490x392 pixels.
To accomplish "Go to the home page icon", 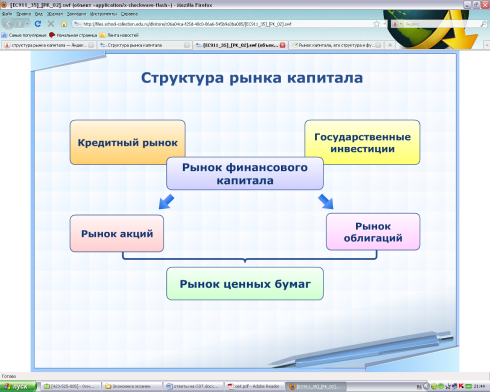I will coord(64,24).
